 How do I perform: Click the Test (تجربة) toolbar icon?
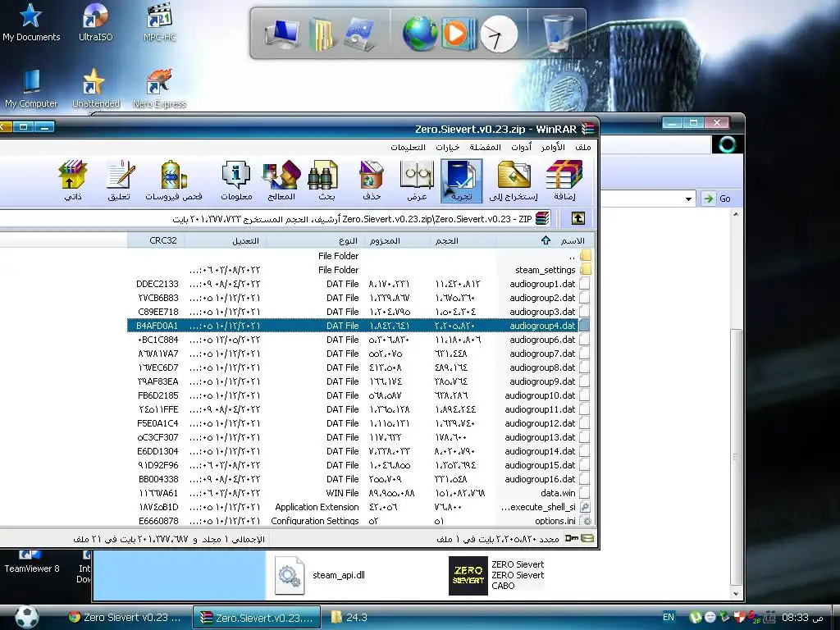[x=461, y=181]
